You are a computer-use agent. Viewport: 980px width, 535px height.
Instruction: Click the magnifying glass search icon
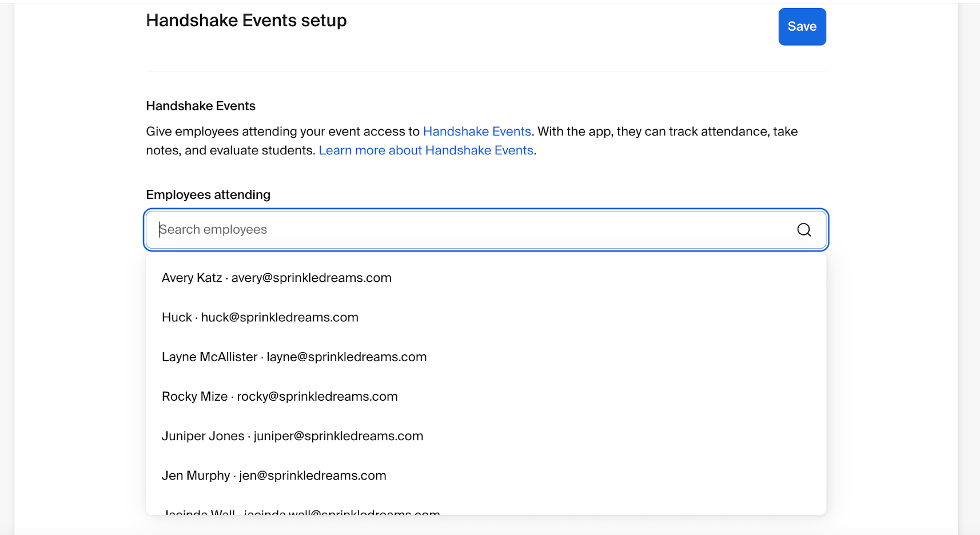pos(804,229)
